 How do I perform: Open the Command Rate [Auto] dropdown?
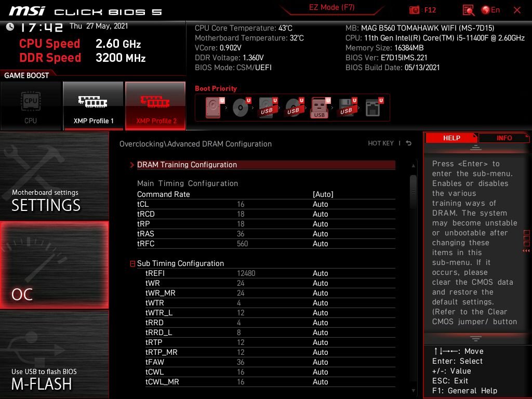(323, 194)
